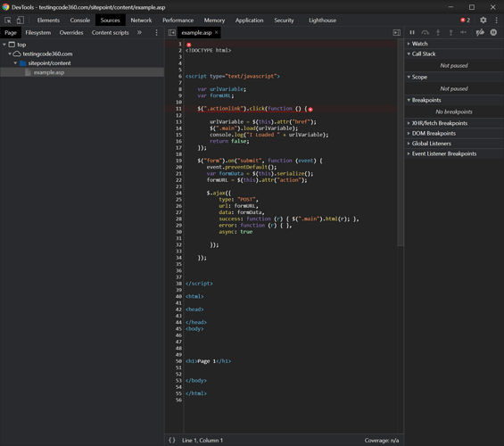Screen dimensions: 504x446
Task: Click the step over next function icon
Action: (x=425, y=32)
